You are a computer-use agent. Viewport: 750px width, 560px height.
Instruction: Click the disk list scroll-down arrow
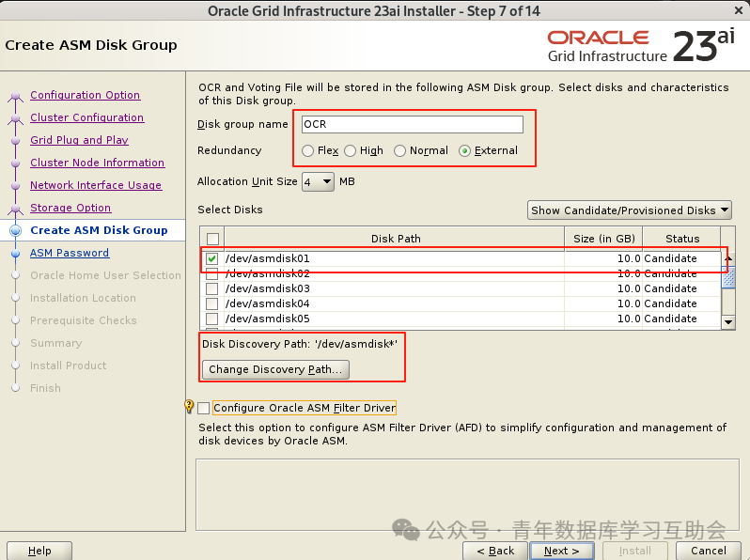point(728,322)
